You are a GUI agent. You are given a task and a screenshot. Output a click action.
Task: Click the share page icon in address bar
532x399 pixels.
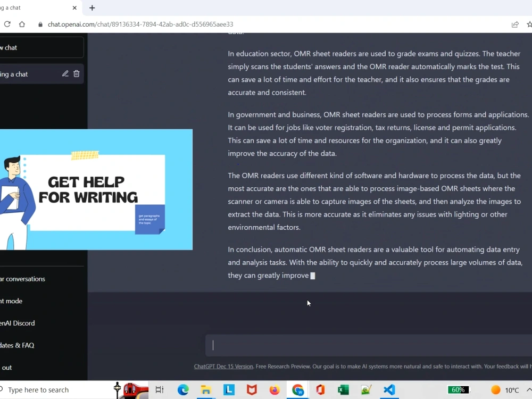click(515, 24)
